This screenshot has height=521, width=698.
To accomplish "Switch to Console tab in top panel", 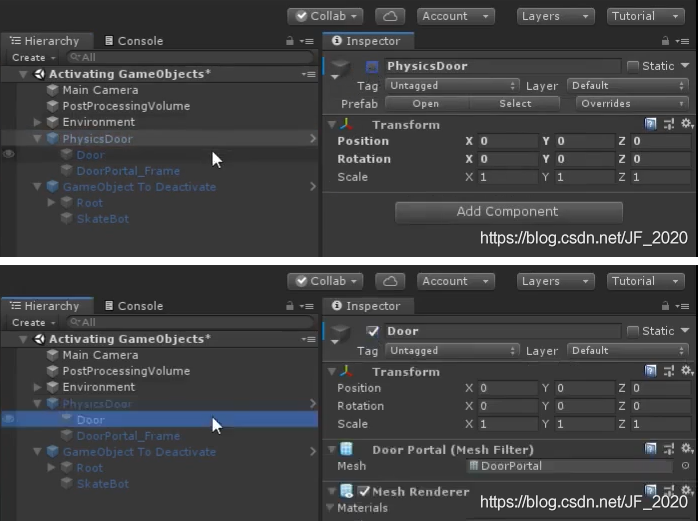I will tap(134, 41).
